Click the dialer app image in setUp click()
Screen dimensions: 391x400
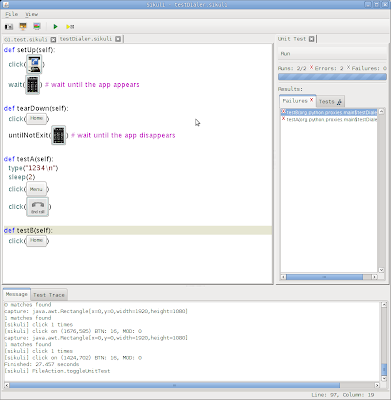(x=34, y=64)
